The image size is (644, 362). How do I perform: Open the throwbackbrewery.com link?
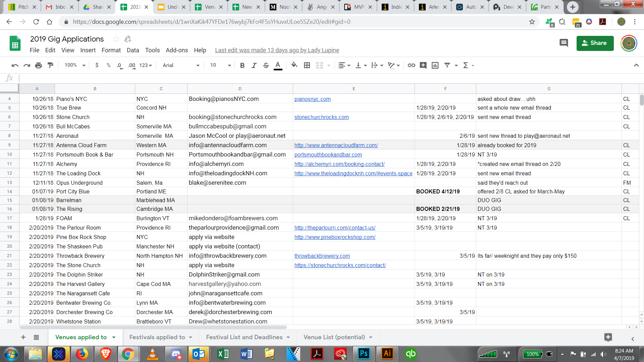tap(322, 256)
